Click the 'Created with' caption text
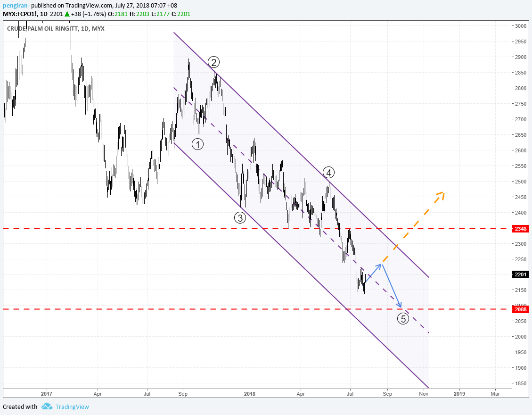 [x=20, y=407]
